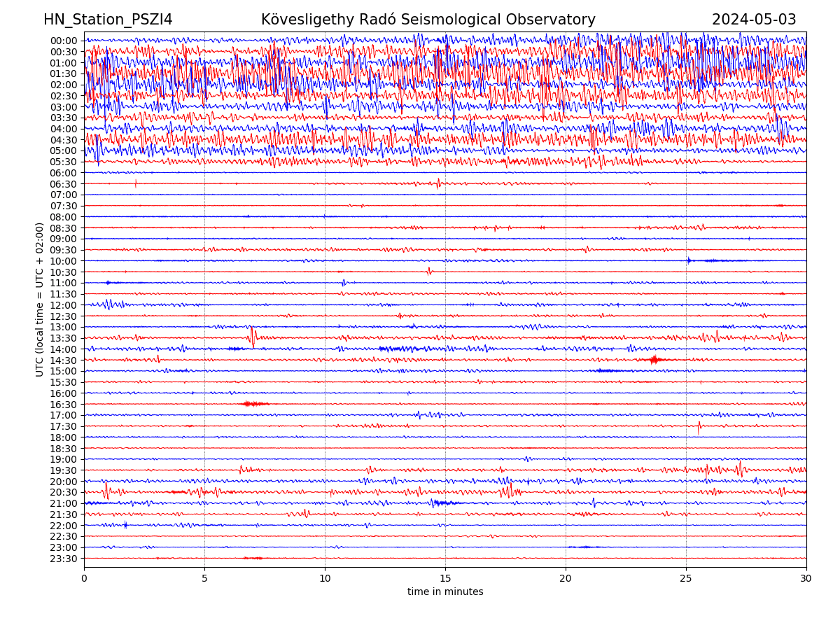Click the 15 tick on minutes axis
Viewport: 840px width, 630px height.
click(445, 579)
